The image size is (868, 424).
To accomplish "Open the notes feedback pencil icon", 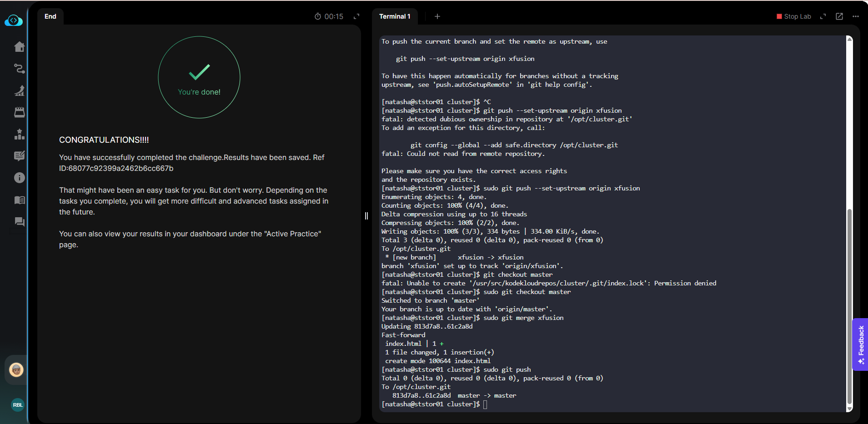I will pyautogui.click(x=19, y=156).
